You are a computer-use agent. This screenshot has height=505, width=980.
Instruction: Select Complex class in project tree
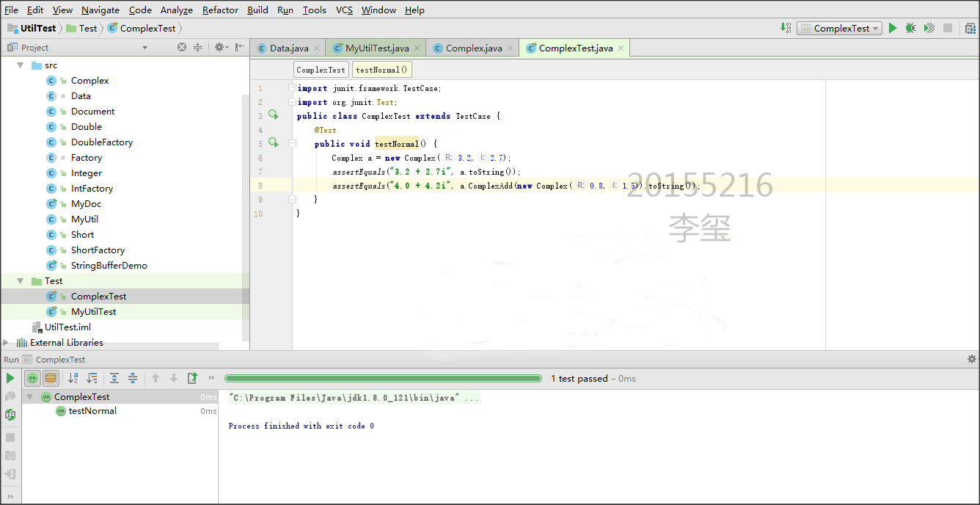pyautogui.click(x=89, y=81)
